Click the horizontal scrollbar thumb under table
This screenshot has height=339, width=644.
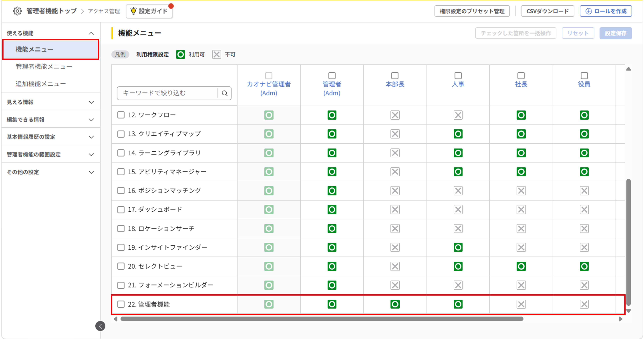tap(322, 319)
